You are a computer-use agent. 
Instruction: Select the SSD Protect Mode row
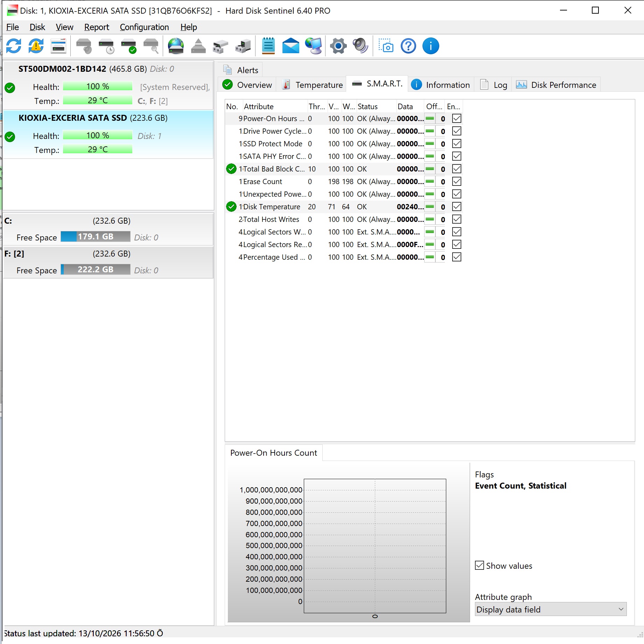pos(343,143)
